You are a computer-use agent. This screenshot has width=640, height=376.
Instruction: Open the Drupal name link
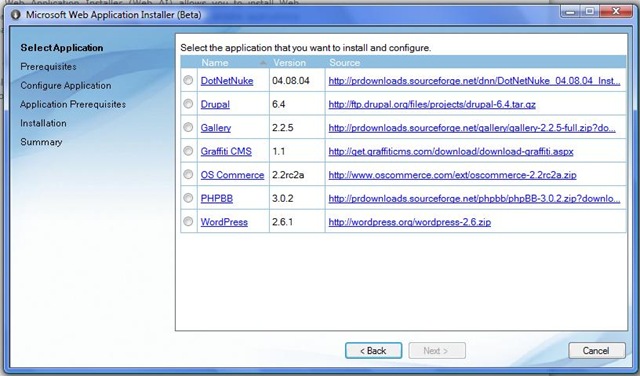click(215, 105)
